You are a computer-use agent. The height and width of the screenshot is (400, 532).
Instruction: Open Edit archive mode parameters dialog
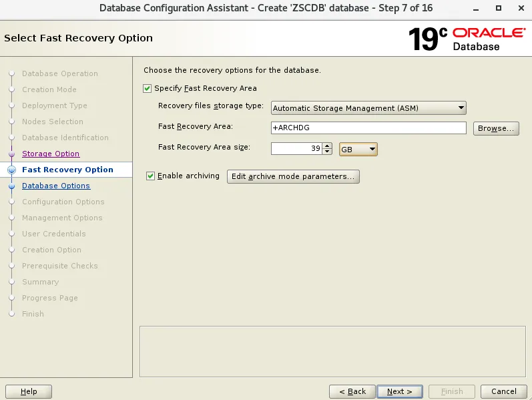293,176
